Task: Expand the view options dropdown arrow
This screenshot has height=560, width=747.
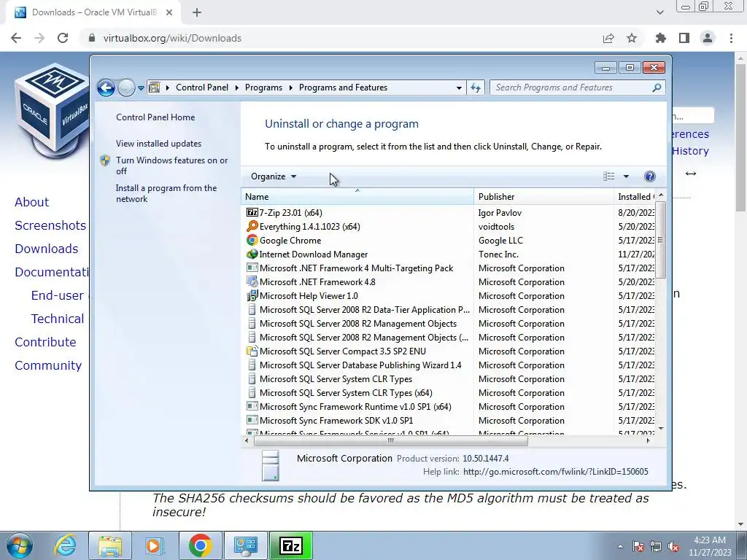Action: click(x=626, y=176)
